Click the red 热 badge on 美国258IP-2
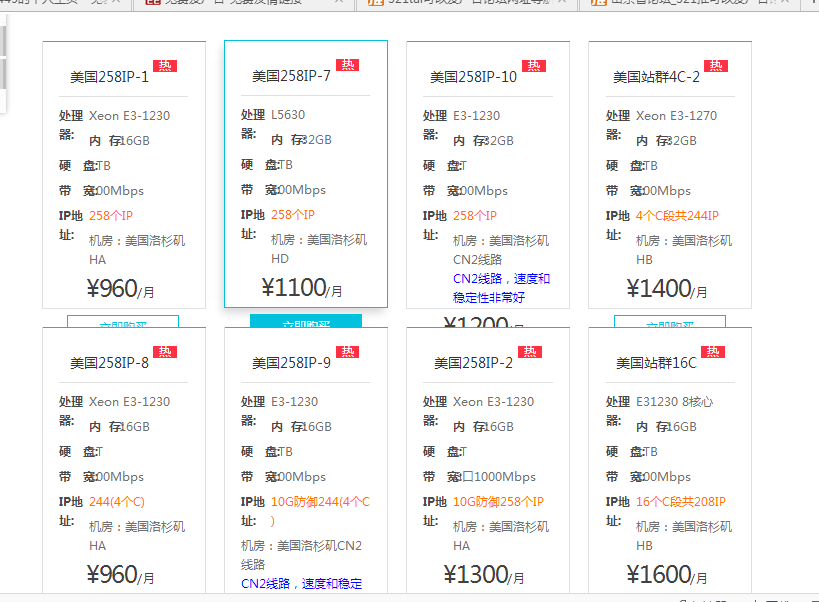The width and height of the screenshot is (819, 602). click(x=530, y=352)
